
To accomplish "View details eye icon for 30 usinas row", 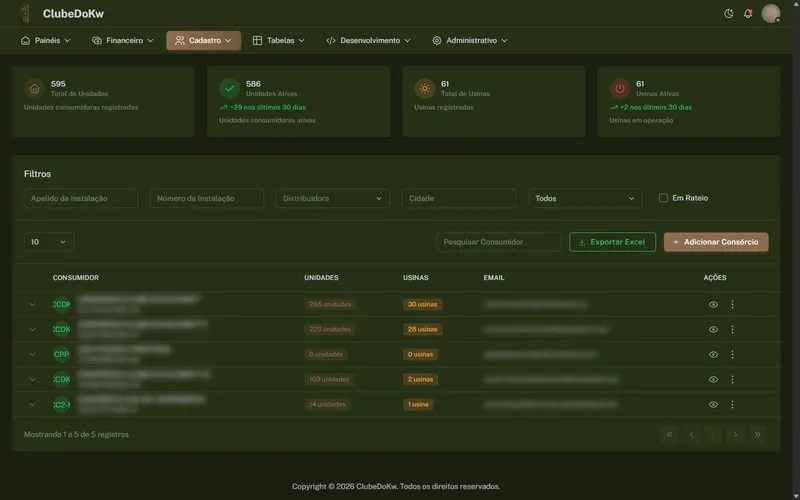I will pyautogui.click(x=713, y=305).
